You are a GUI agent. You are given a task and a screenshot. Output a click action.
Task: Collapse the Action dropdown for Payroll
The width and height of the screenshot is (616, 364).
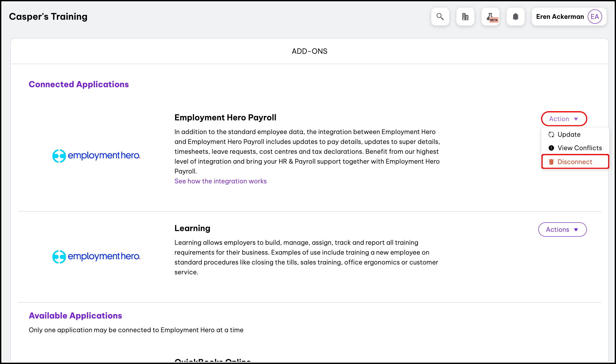tap(564, 119)
